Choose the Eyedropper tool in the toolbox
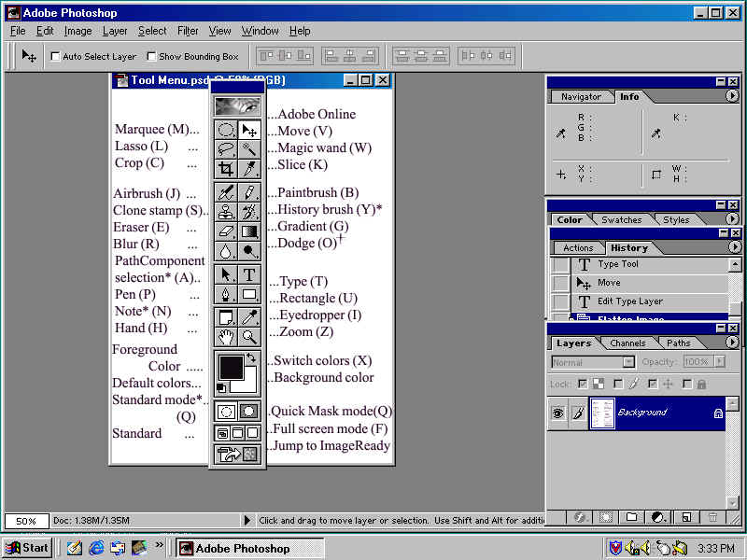 pos(249,317)
